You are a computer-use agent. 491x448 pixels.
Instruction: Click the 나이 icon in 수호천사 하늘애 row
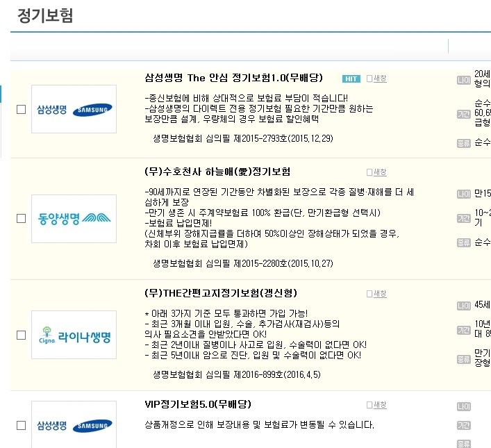pos(463,194)
